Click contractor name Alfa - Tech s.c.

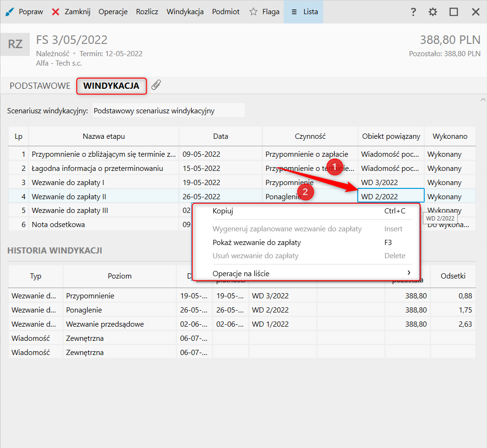click(59, 63)
